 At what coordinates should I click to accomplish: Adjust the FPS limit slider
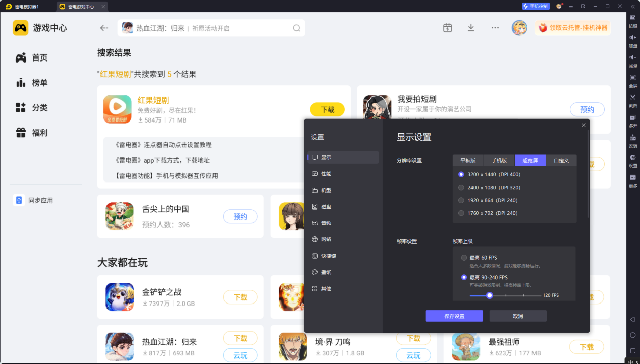(x=489, y=295)
